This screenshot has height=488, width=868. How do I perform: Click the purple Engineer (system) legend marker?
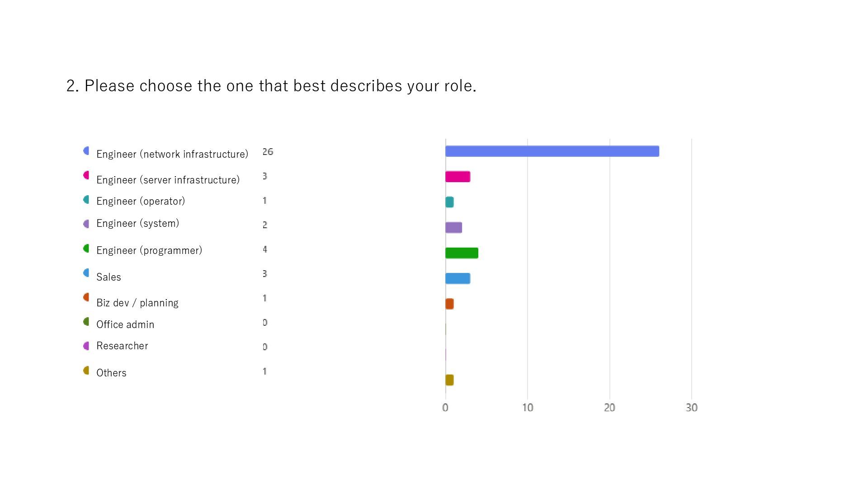[x=86, y=224]
